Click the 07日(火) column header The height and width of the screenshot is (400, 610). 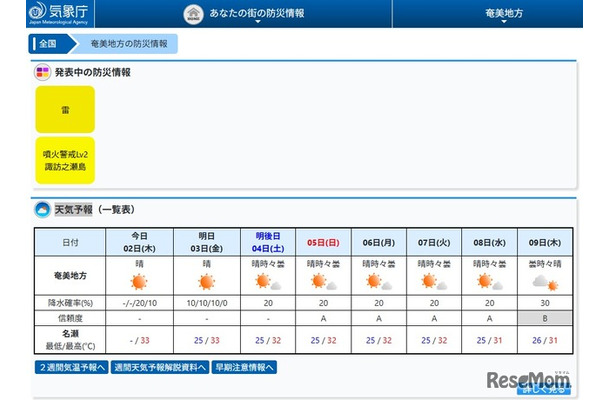tap(434, 242)
